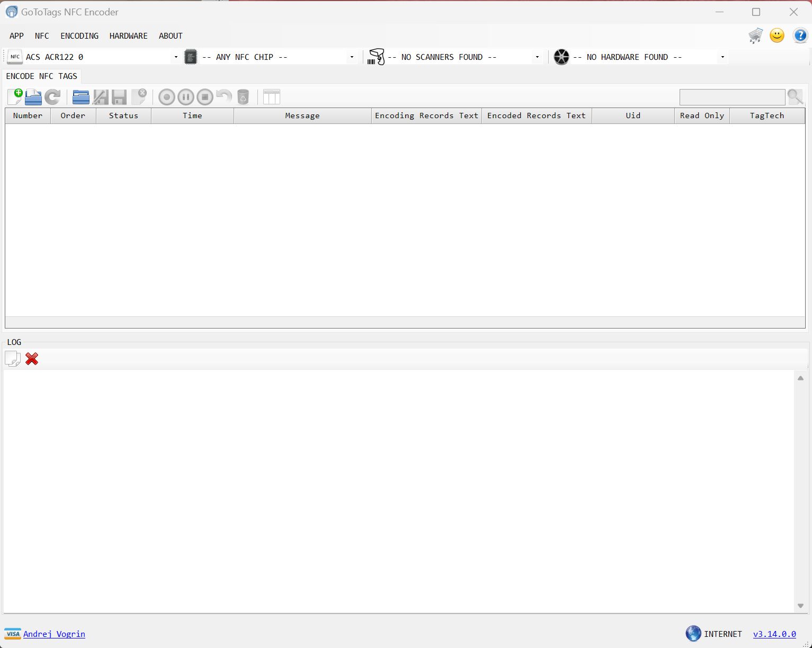Click the magnifying glass search icon
812x648 pixels.
point(795,97)
